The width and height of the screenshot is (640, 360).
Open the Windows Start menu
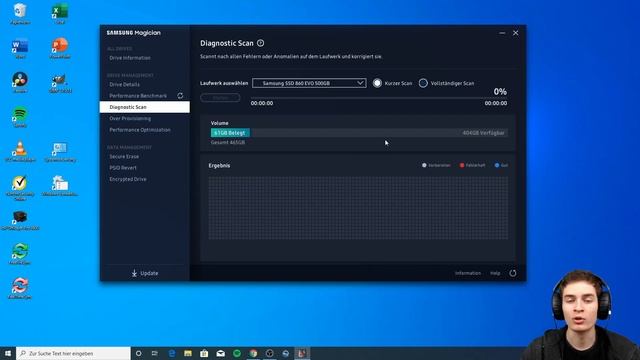(8, 353)
